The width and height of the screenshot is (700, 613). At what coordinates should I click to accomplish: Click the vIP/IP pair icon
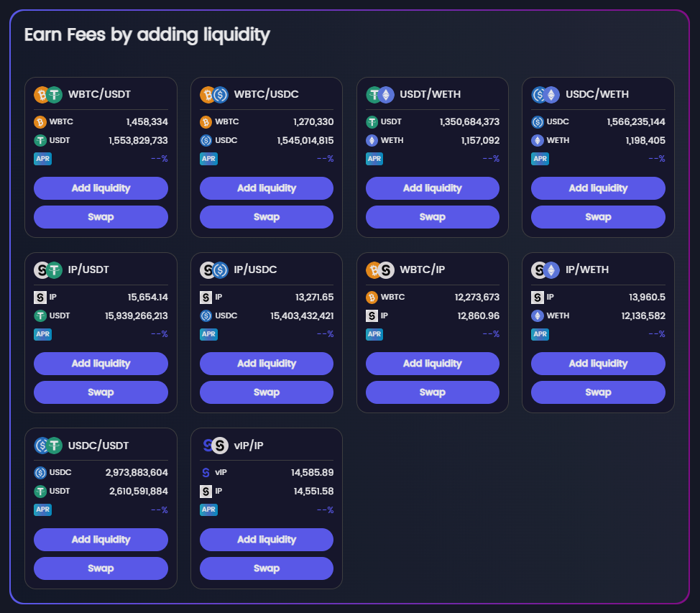tap(213, 446)
